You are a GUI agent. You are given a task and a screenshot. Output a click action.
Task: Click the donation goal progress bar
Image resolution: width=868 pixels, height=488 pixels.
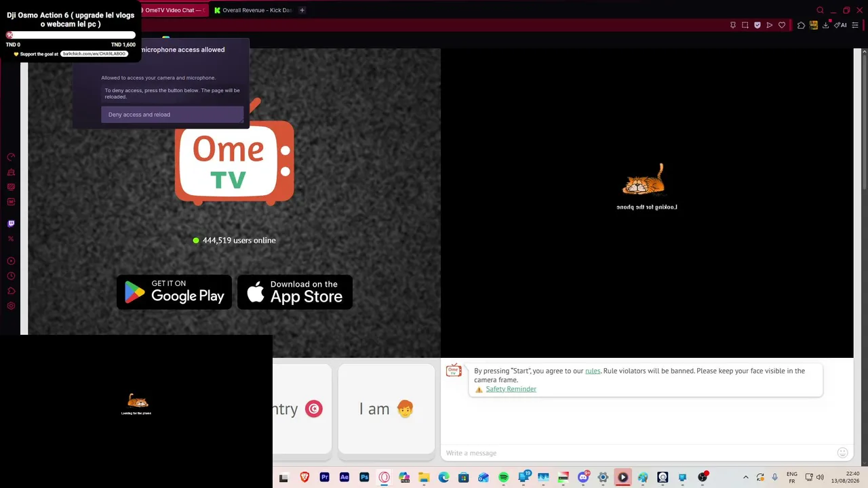tap(71, 35)
